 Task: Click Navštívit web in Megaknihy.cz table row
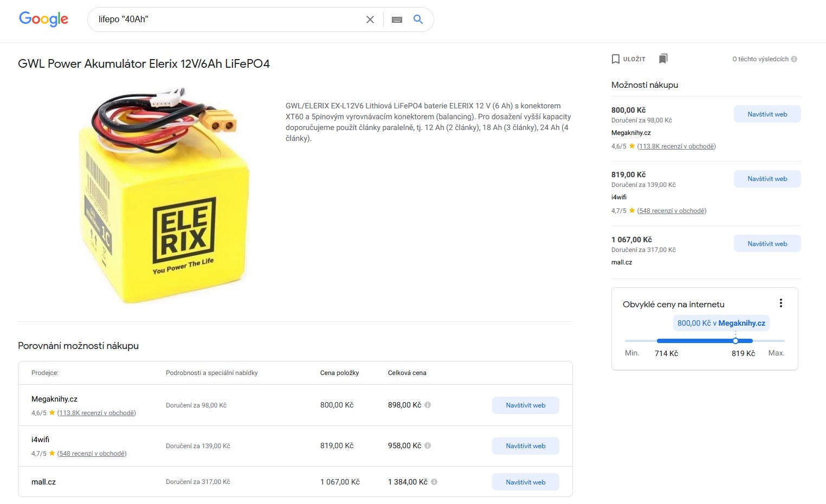point(525,405)
